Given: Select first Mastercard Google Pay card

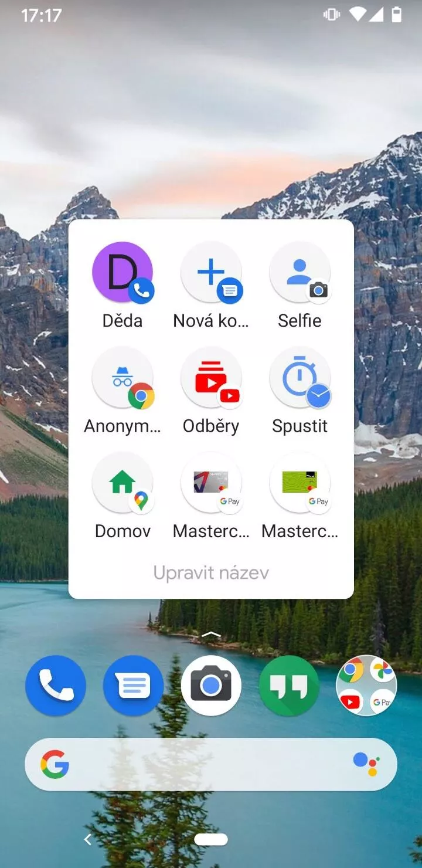Looking at the screenshot, I should click(211, 483).
